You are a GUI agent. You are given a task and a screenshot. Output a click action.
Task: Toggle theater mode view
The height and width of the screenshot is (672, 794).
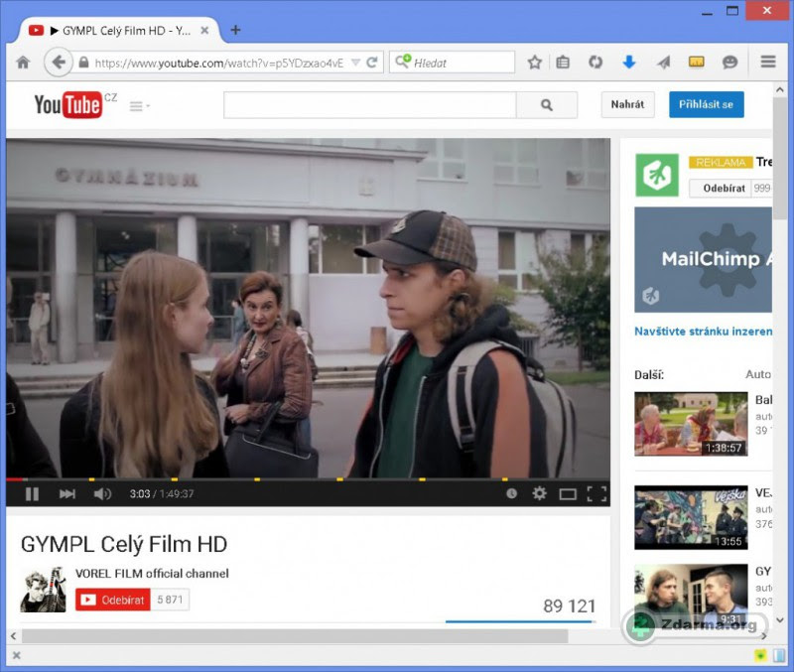568,493
